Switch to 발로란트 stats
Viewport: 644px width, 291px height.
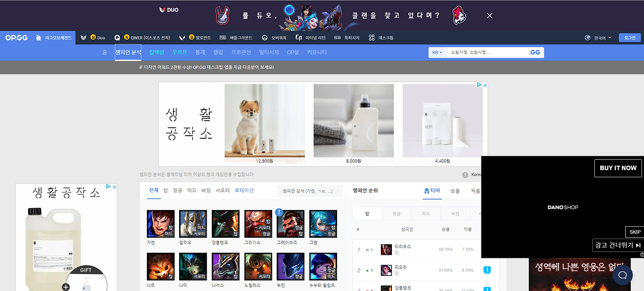[196, 38]
